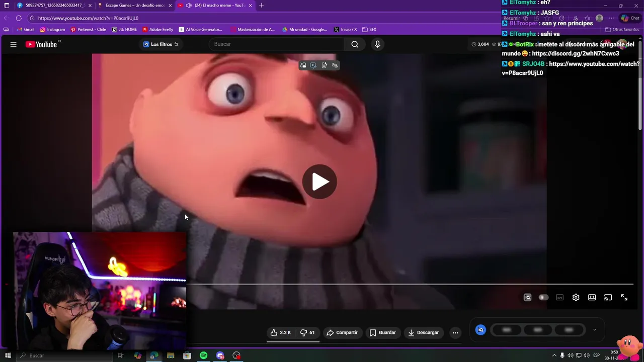The height and width of the screenshot is (362, 644).
Task: Open File Explorer from the taskbar
Action: click(x=171, y=355)
